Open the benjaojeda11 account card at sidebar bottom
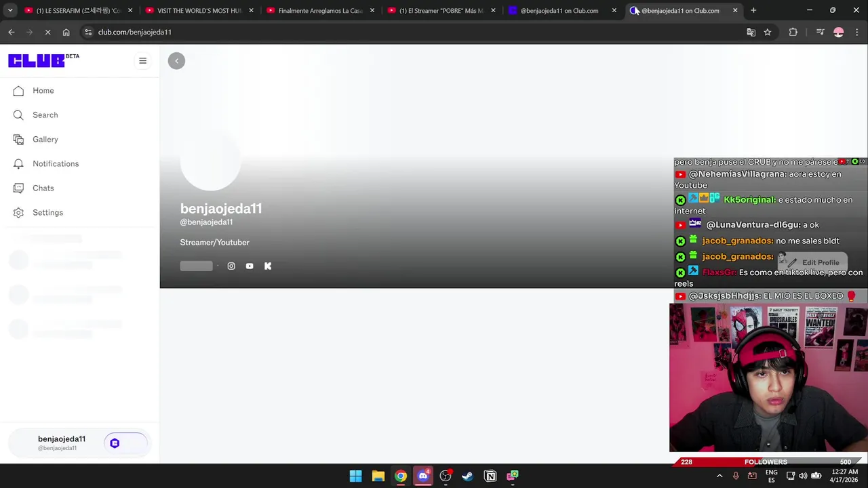This screenshot has height=488, width=868. (79, 443)
